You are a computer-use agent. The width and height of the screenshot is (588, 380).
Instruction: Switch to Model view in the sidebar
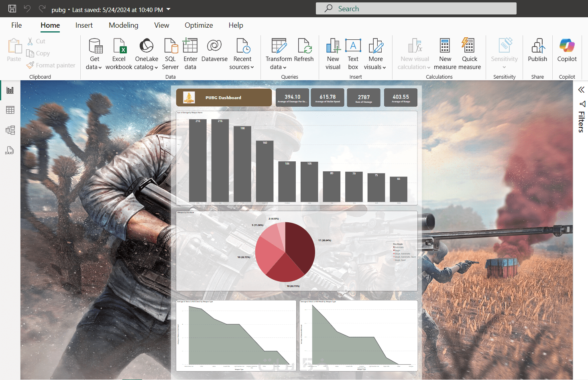[x=10, y=130]
